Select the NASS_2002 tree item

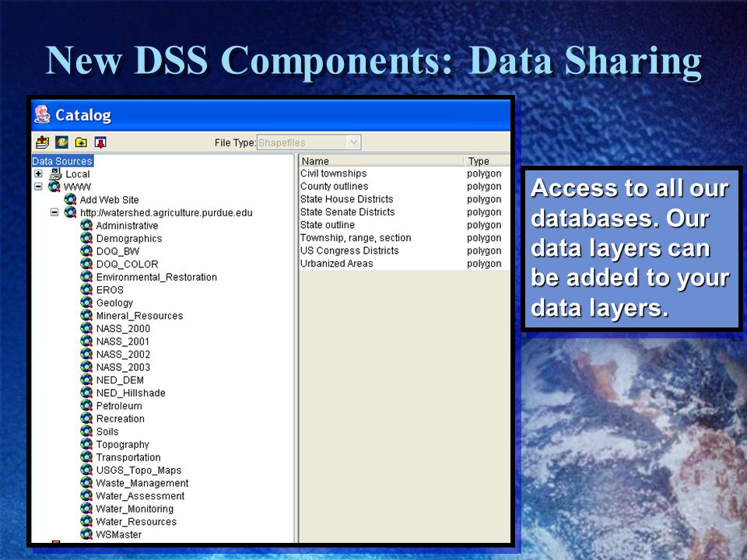pos(123,355)
